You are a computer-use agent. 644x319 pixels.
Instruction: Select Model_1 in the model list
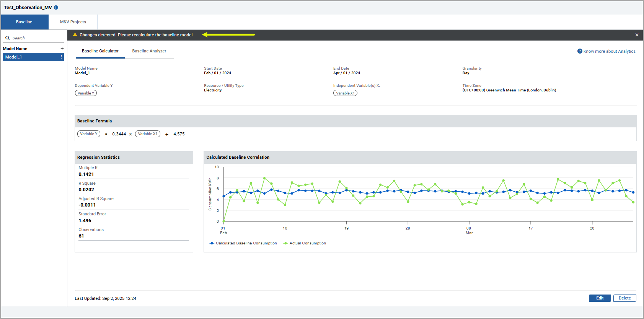33,57
